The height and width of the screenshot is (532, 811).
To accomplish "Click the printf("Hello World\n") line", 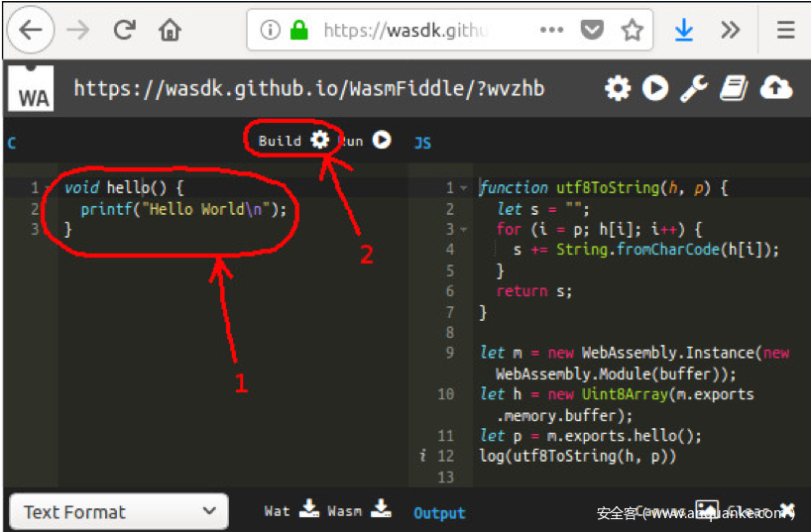I will coord(183,209).
